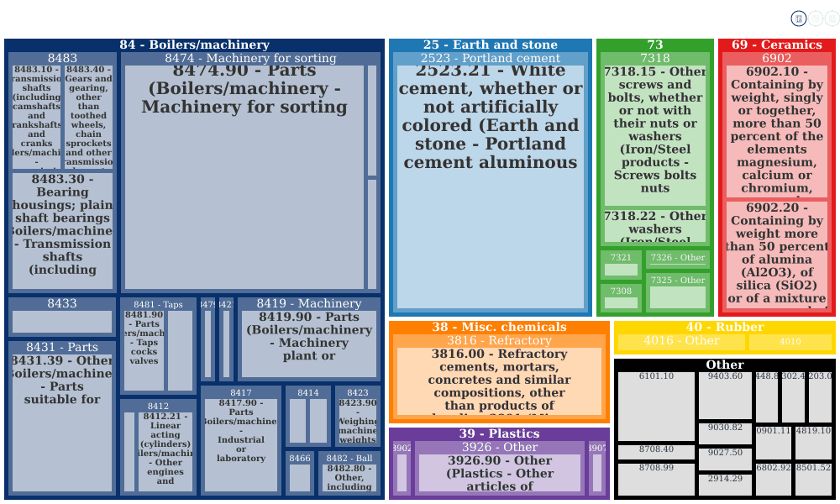
Task: Click the 8474.90 Parts machinery for sorting cell
Action: click(244, 177)
